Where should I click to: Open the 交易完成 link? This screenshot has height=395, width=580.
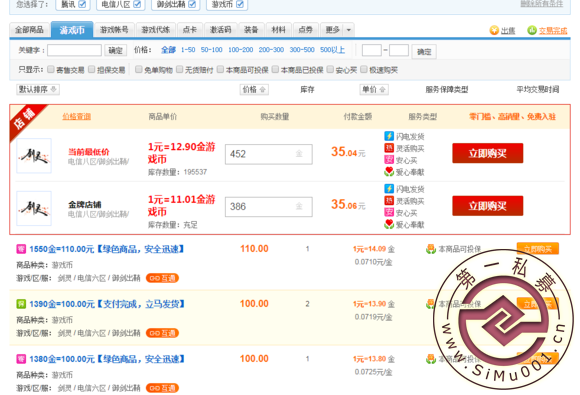tap(553, 31)
